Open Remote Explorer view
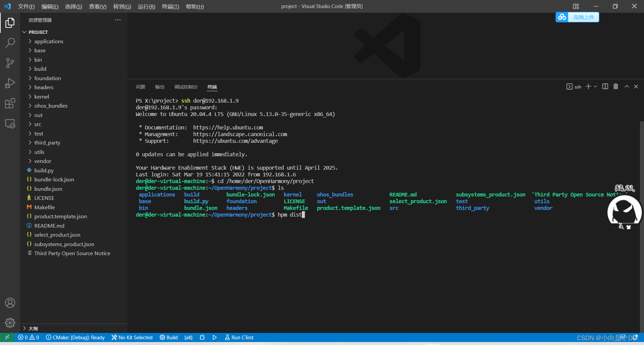The width and height of the screenshot is (644, 345). pyautogui.click(x=10, y=124)
